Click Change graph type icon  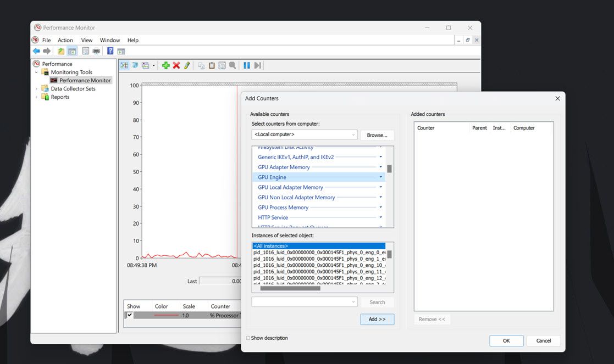tap(145, 65)
